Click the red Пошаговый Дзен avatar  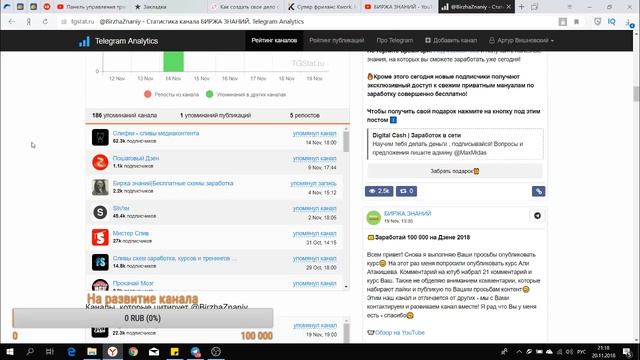pyautogui.click(x=100, y=162)
